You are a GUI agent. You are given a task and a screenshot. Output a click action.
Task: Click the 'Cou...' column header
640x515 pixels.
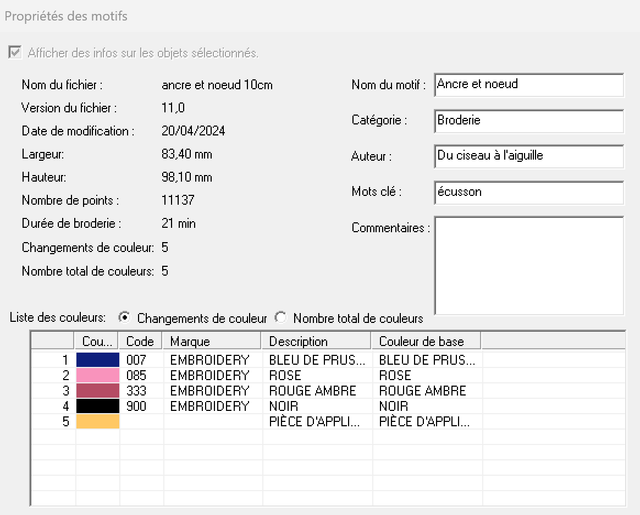tap(96, 341)
